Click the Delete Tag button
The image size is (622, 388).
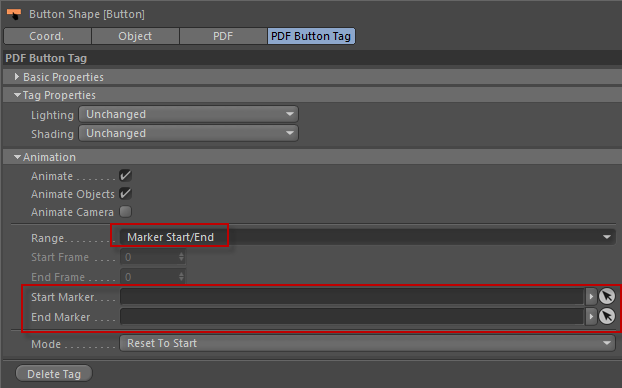pyautogui.click(x=54, y=374)
